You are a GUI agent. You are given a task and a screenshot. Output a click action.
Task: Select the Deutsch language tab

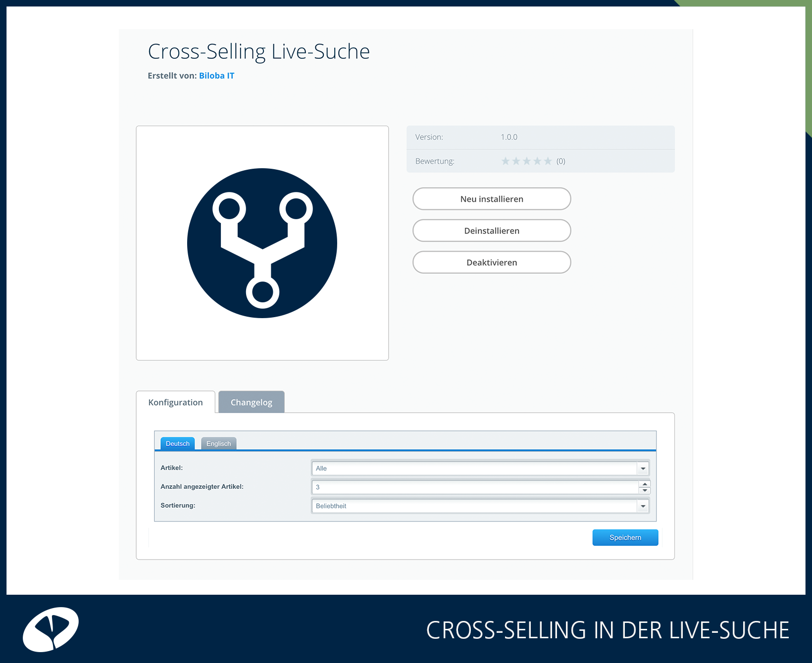[178, 443]
